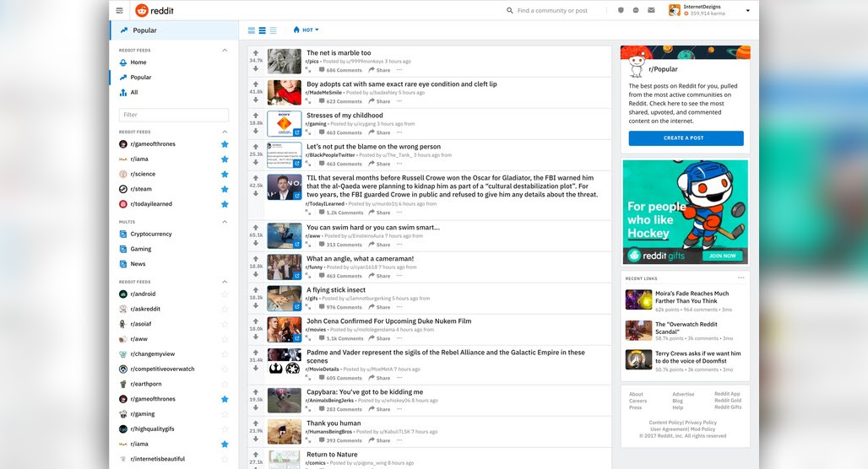
Task: Click the shield moderation icon in header
Action: click(621, 10)
